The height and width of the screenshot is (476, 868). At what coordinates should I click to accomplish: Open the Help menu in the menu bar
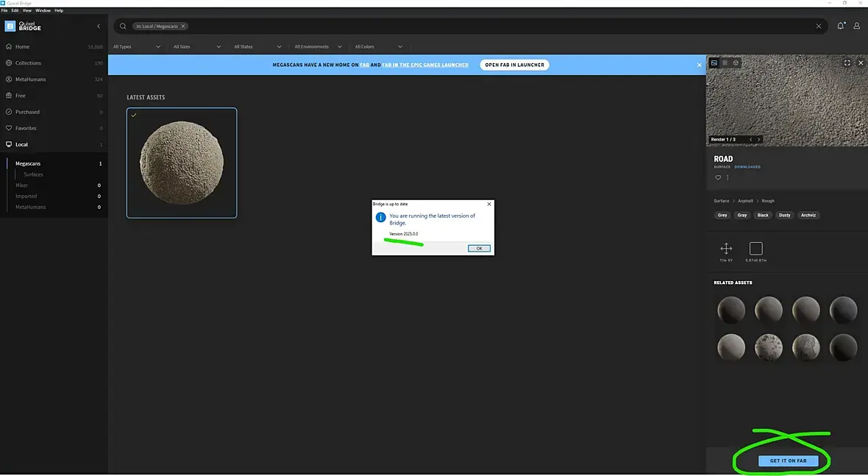click(x=59, y=10)
